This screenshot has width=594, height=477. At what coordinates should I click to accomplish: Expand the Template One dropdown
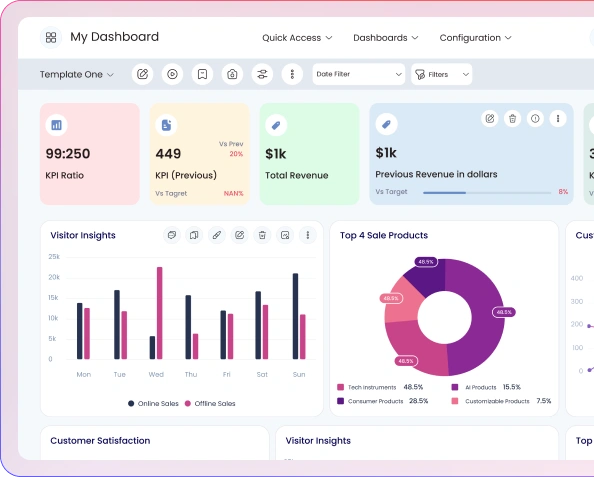click(77, 74)
